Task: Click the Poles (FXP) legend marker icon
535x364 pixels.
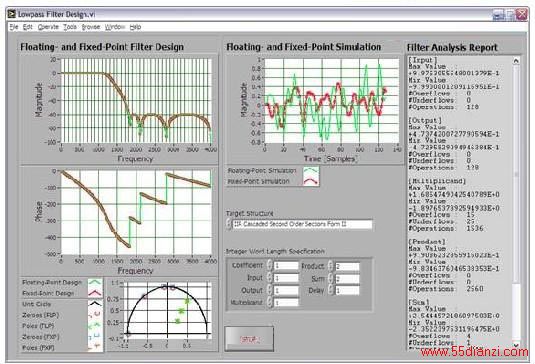Action: [95, 347]
